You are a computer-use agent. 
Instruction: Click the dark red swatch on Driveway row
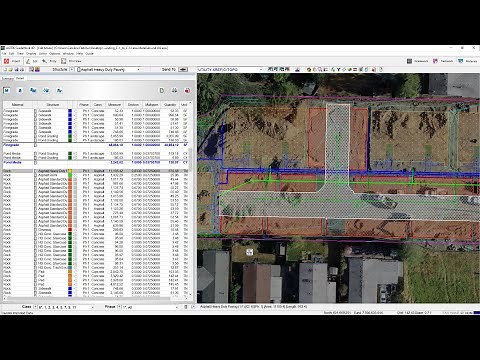point(70,230)
